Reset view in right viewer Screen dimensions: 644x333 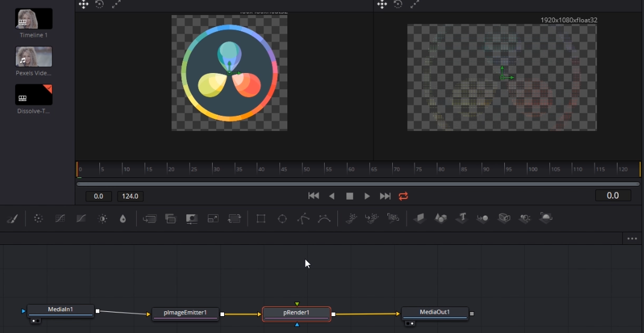click(x=398, y=4)
